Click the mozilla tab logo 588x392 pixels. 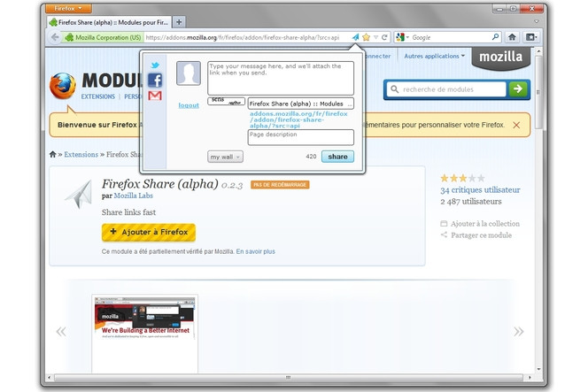tap(500, 57)
